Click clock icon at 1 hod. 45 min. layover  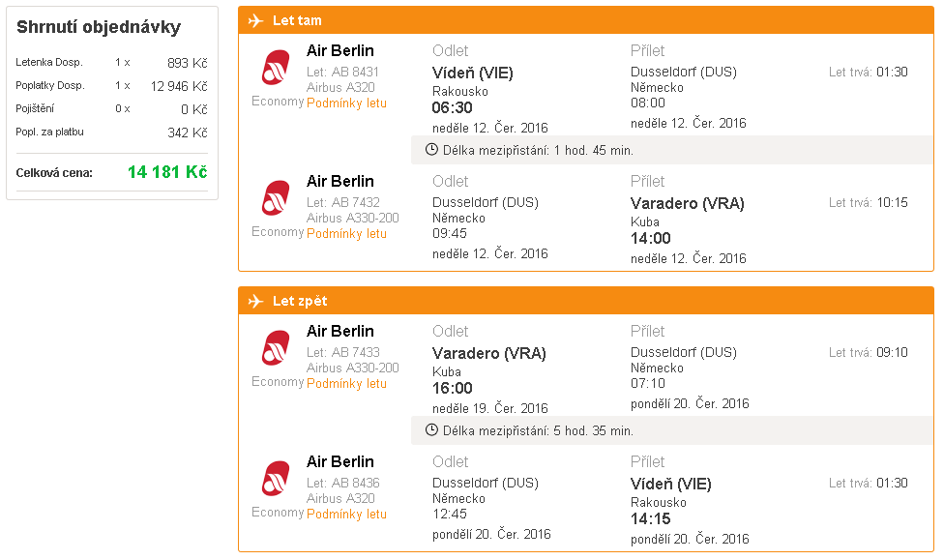431,149
